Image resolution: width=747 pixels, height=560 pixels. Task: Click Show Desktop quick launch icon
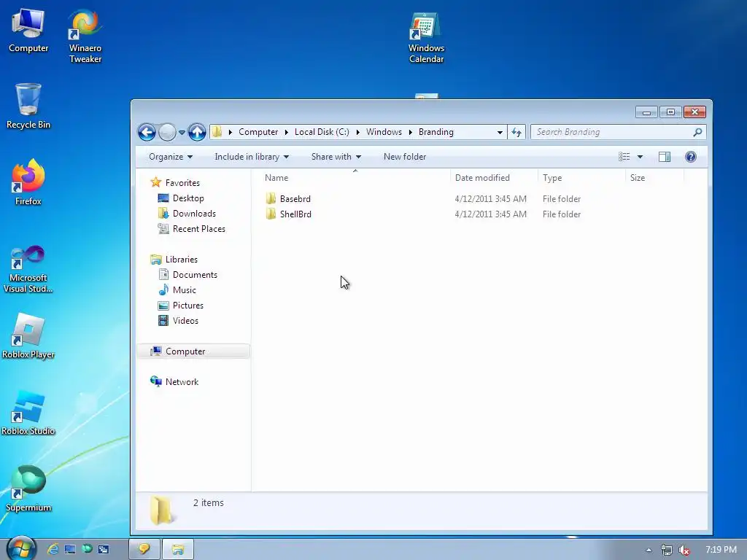coord(70,550)
